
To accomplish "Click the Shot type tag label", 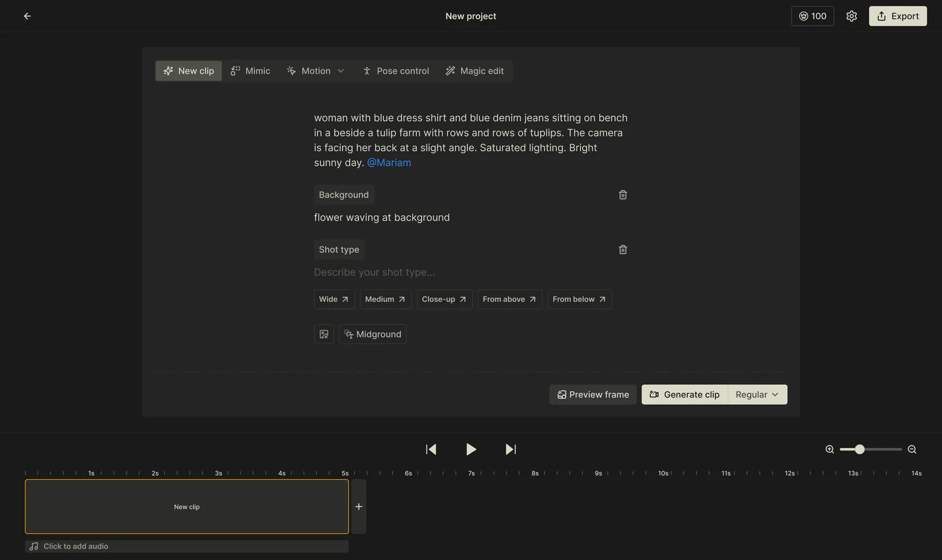I will [x=339, y=249].
